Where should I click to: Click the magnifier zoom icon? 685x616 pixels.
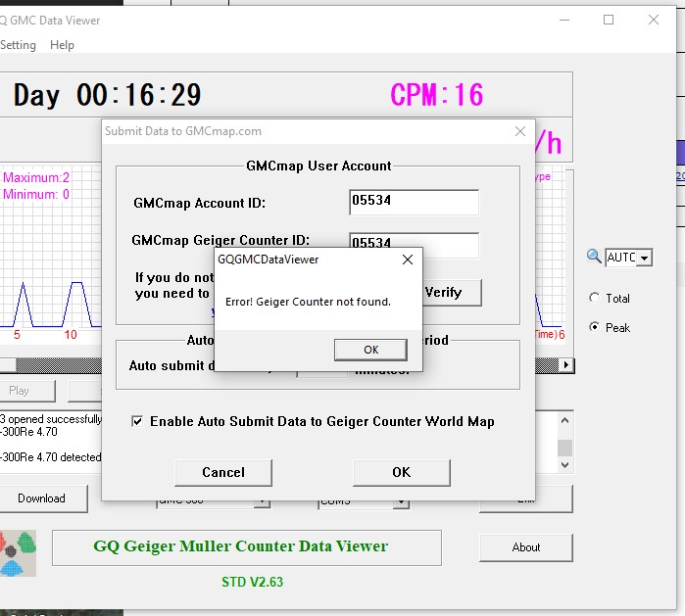pyautogui.click(x=594, y=256)
